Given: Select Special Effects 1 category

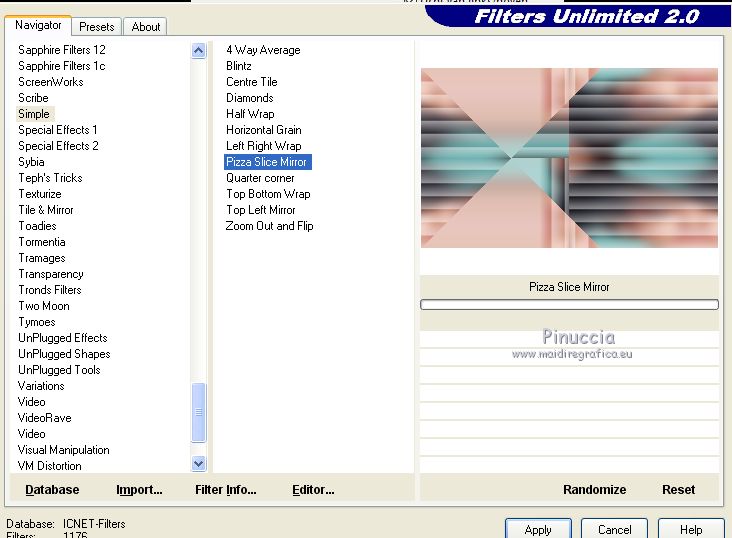Looking at the screenshot, I should pyautogui.click(x=57, y=130).
